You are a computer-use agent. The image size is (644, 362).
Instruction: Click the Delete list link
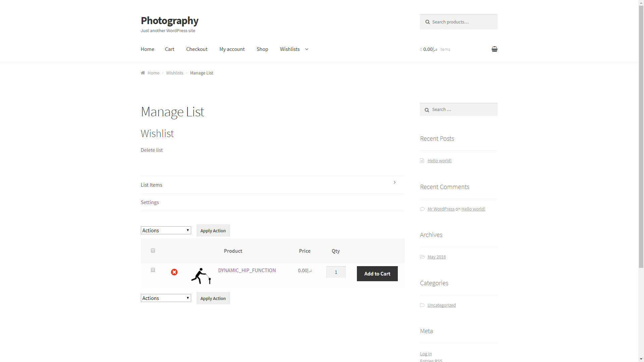pos(152,150)
